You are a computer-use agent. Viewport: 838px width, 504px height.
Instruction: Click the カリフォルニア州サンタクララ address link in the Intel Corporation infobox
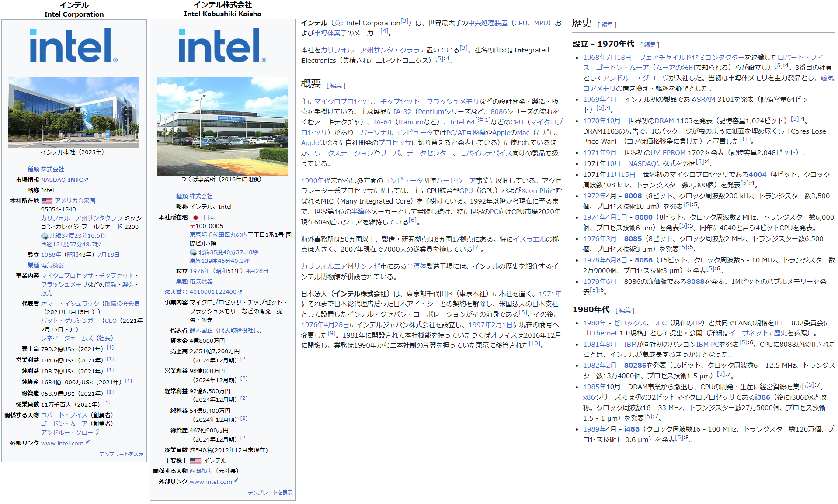82,218
